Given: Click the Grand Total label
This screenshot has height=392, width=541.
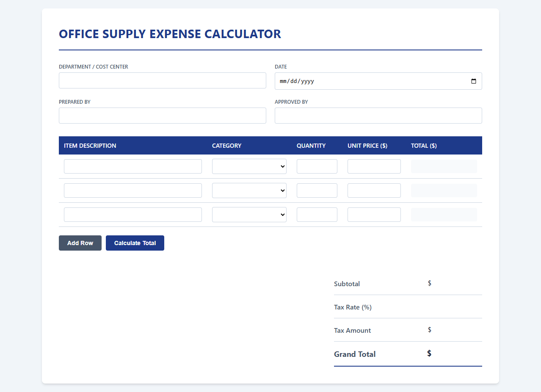Looking at the screenshot, I should [355, 354].
